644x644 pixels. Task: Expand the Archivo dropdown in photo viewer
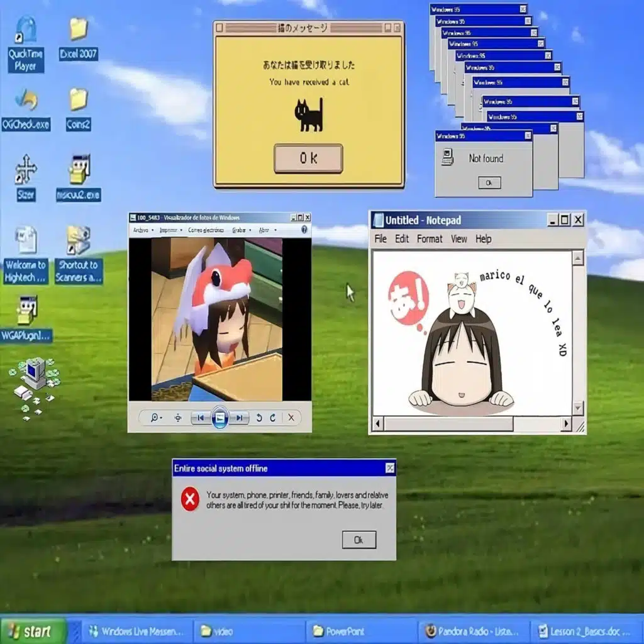coord(142,230)
